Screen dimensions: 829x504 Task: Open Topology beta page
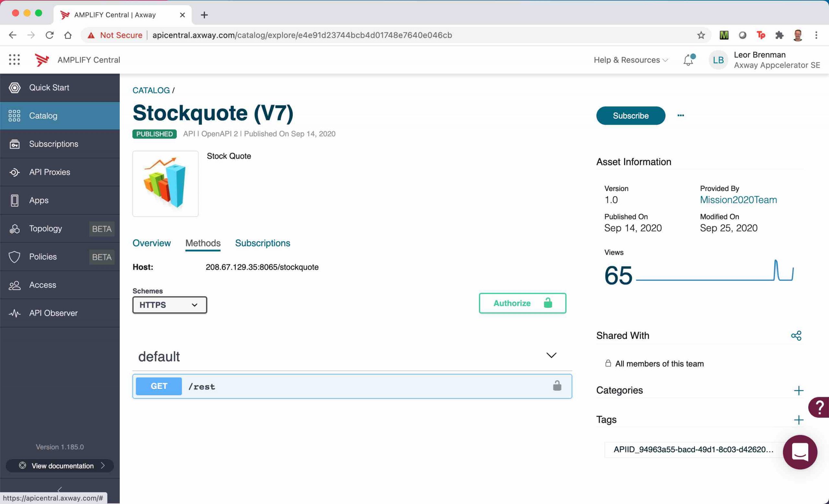click(60, 229)
